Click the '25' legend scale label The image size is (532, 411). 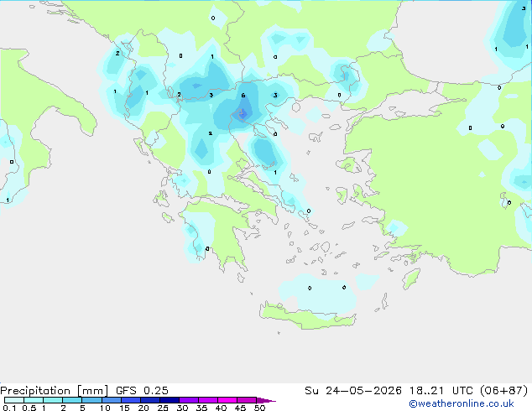[163, 408]
